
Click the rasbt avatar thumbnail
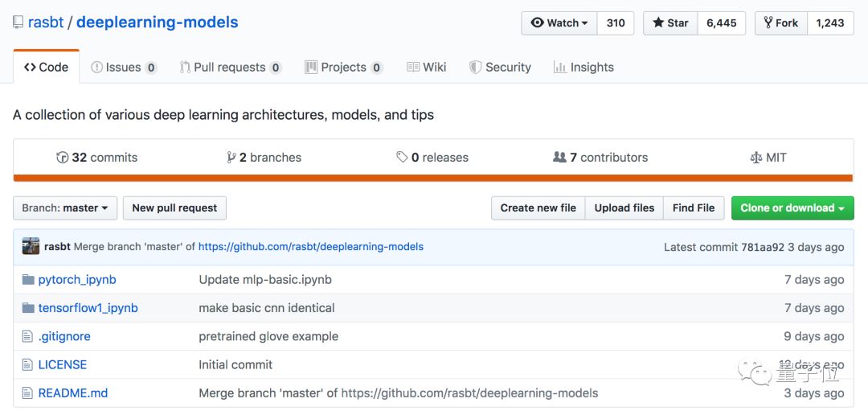tap(31, 247)
